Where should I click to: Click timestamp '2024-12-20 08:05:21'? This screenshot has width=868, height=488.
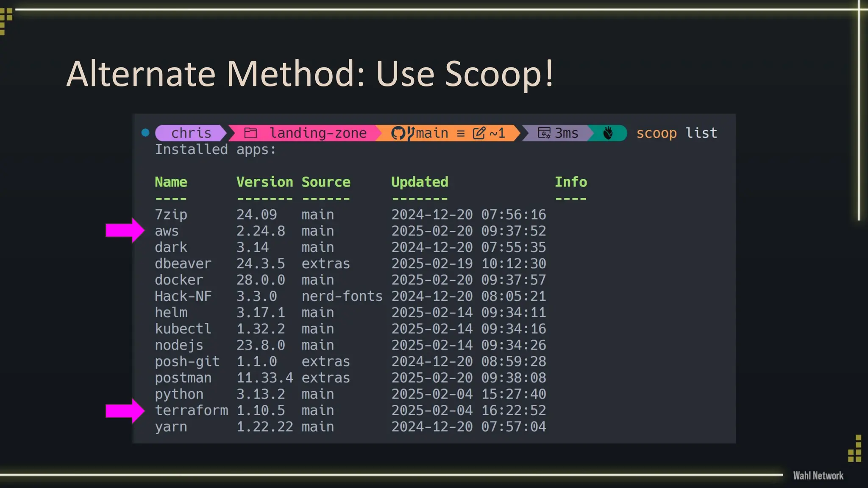(469, 296)
